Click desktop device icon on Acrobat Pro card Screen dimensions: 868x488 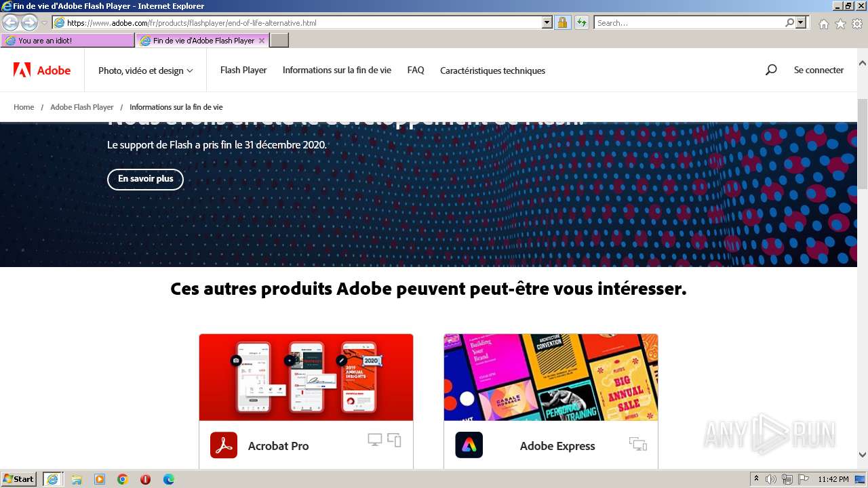pyautogui.click(x=375, y=440)
